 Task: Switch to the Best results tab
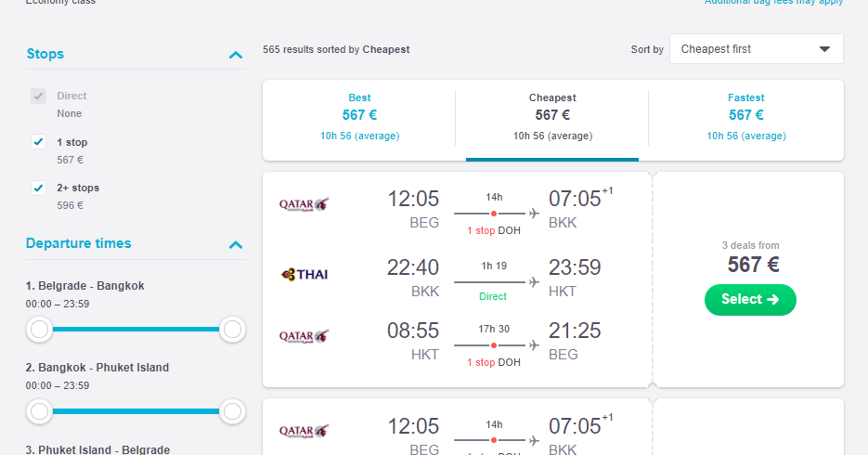coord(359,117)
